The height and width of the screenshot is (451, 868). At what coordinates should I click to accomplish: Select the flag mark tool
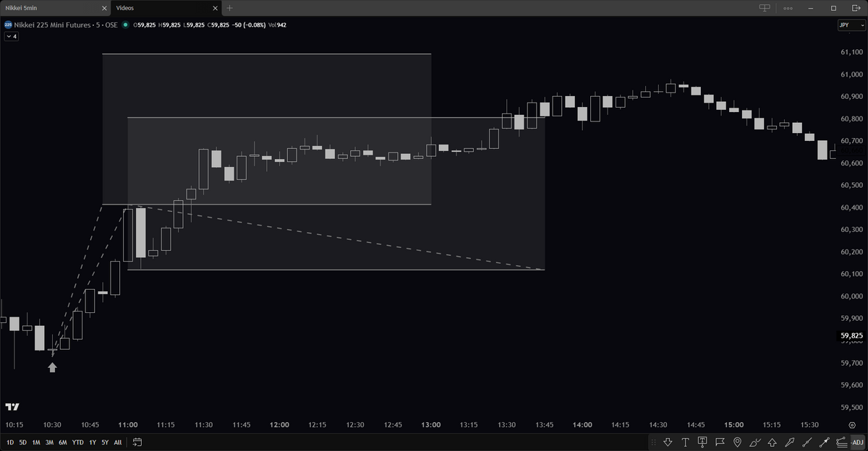[x=720, y=442]
